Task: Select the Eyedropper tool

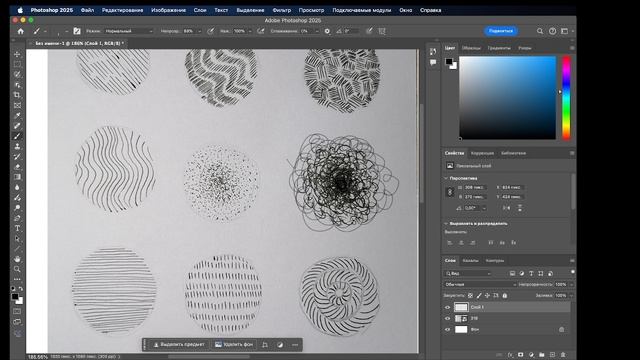Action: click(17, 116)
